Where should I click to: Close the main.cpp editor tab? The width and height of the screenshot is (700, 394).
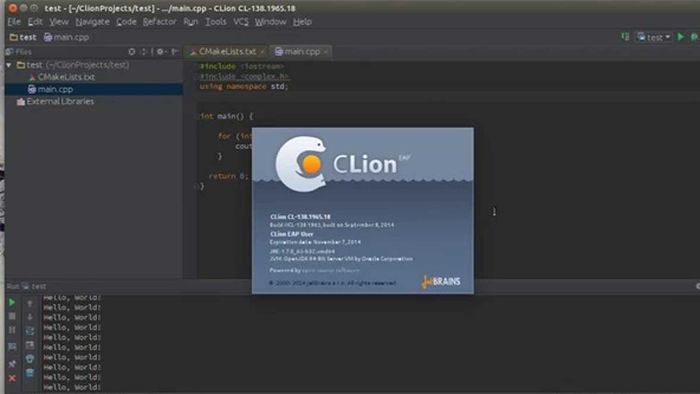(325, 52)
